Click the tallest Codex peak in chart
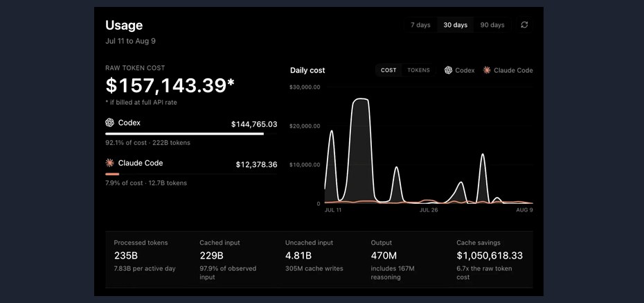The height and width of the screenshot is (303, 644). pos(360,99)
